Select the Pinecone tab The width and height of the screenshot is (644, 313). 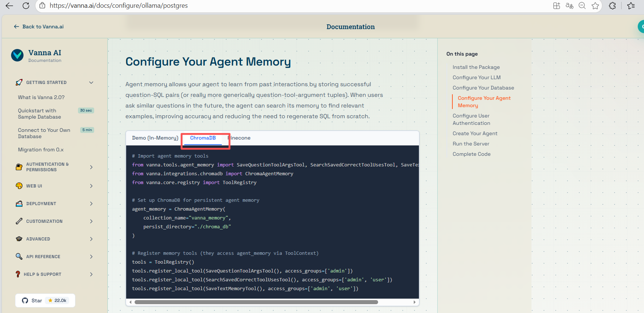tap(239, 138)
